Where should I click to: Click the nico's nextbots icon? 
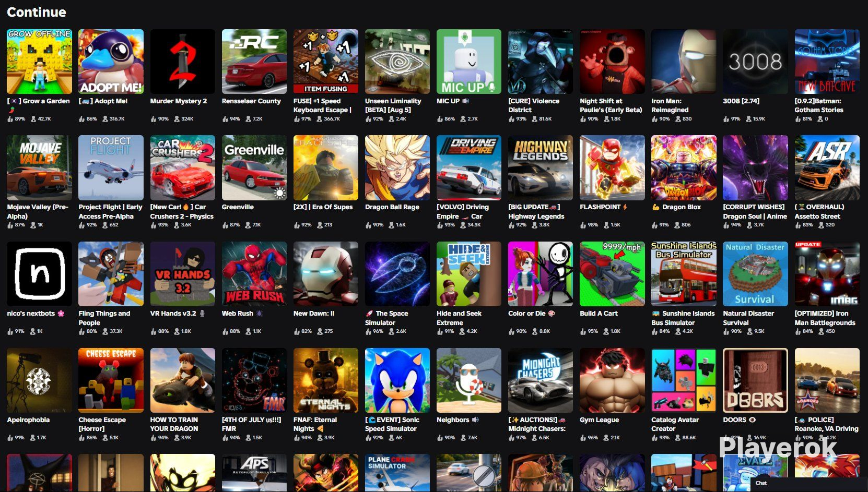coord(39,274)
